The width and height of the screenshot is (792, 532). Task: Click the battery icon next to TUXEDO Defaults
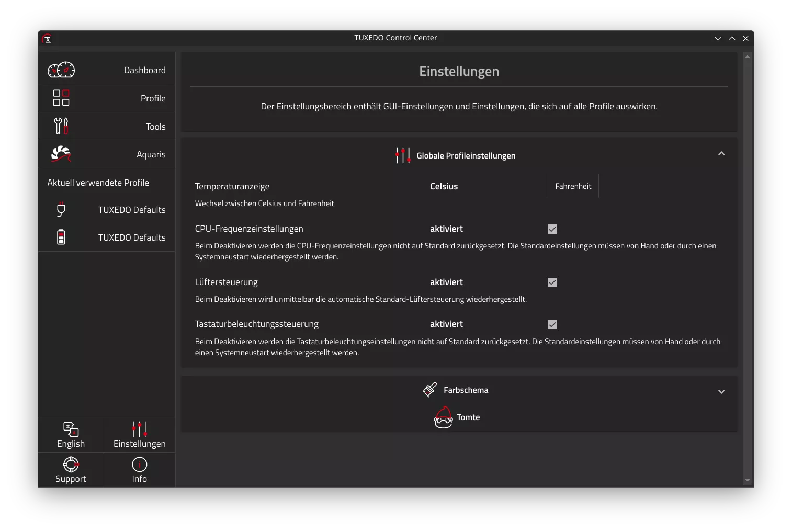click(61, 236)
